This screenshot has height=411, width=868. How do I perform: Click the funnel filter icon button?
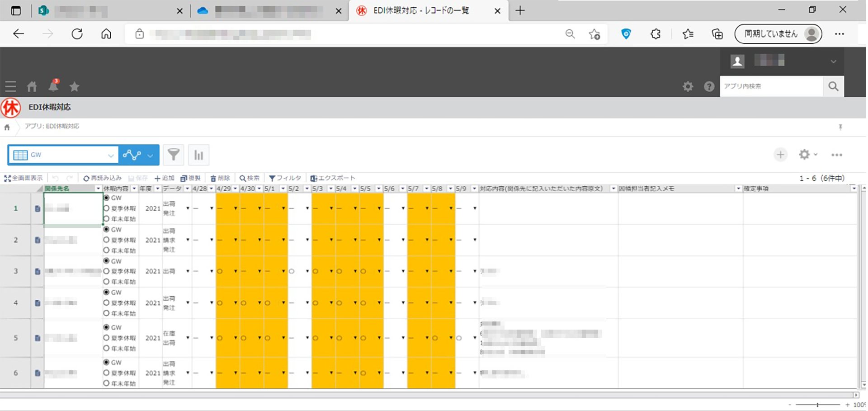click(174, 155)
